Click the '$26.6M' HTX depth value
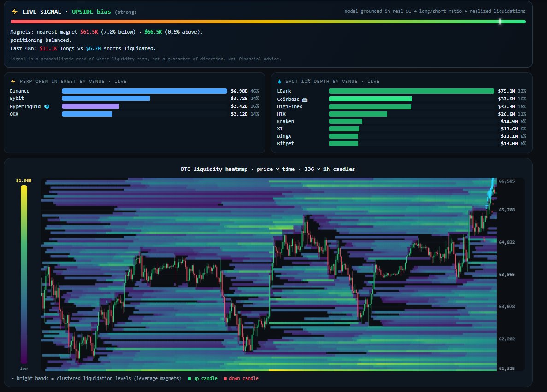Screen dimensions: 547x392 506,114
